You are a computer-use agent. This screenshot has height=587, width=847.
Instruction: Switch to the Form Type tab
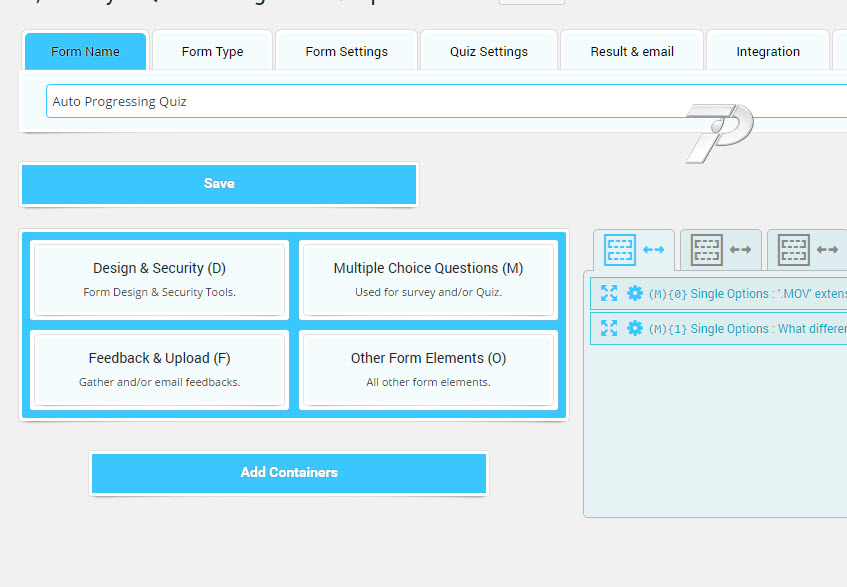pos(212,52)
